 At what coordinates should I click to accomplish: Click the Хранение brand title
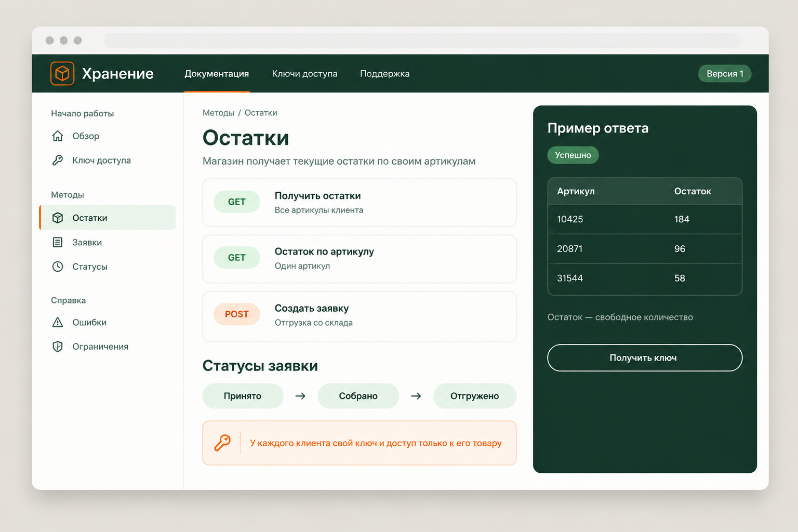pos(118,74)
